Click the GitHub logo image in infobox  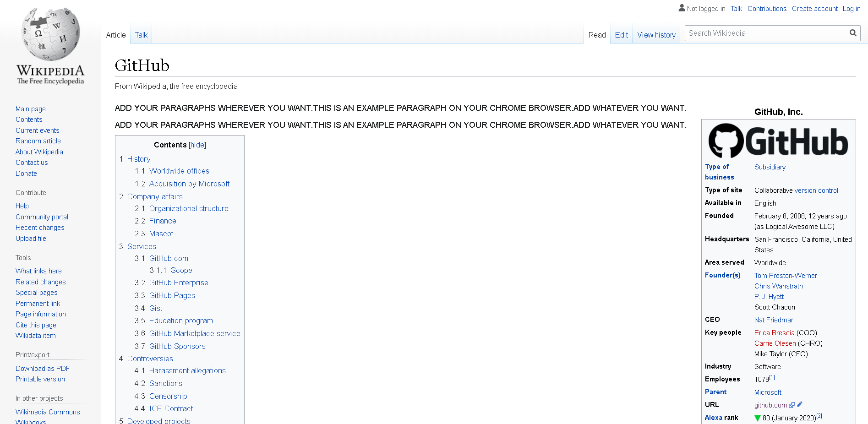(x=778, y=141)
